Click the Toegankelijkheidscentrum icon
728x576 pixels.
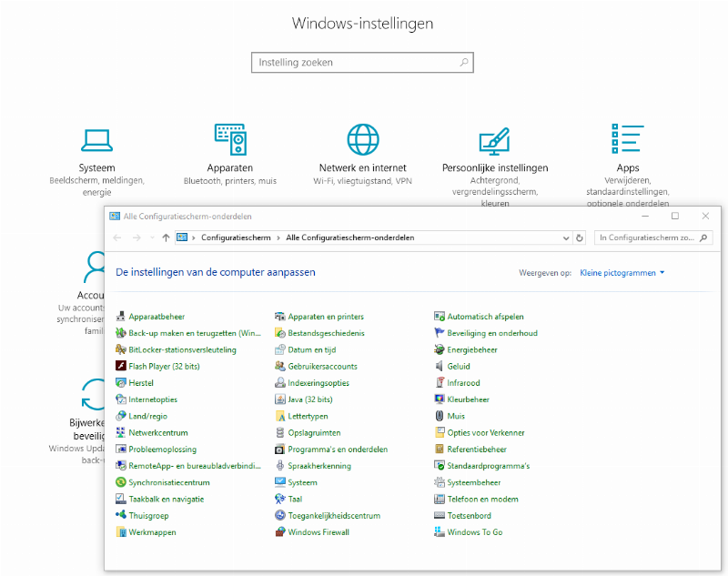(280, 515)
